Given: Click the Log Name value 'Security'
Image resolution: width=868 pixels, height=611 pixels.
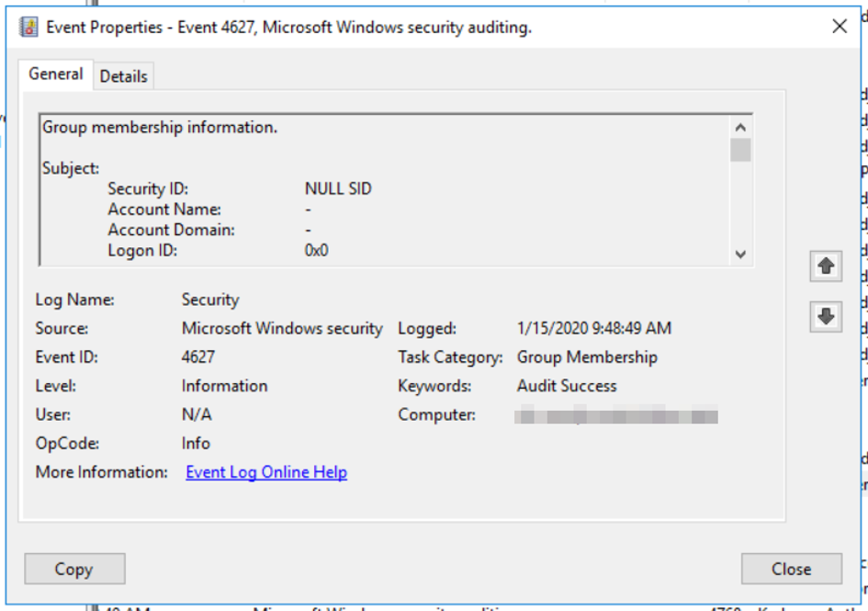Looking at the screenshot, I should [210, 300].
